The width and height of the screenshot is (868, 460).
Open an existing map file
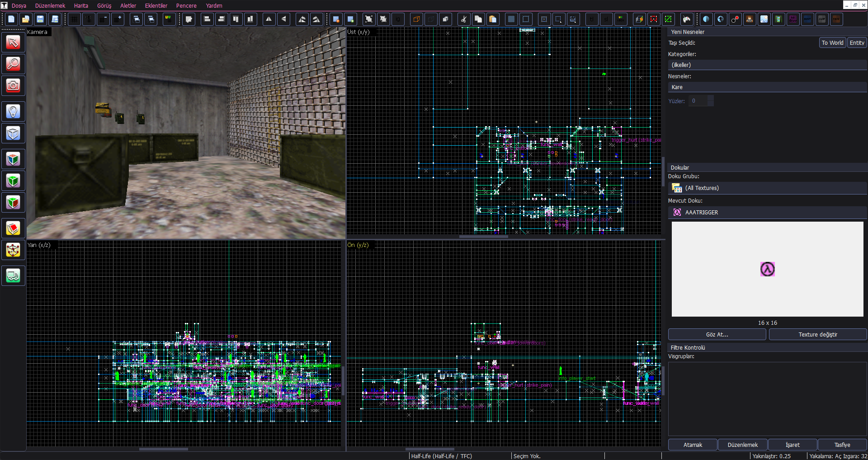(26, 19)
